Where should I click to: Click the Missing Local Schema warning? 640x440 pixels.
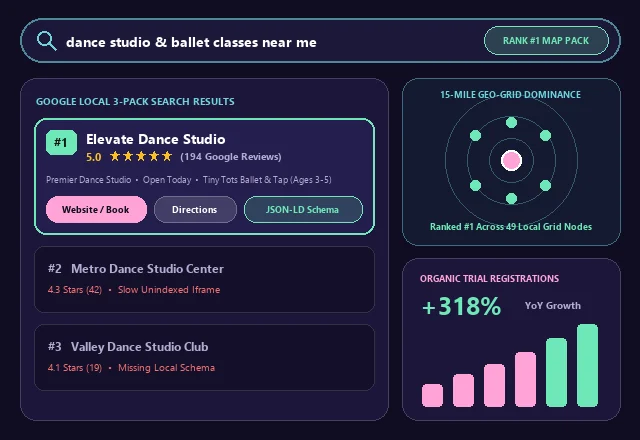pos(167,368)
